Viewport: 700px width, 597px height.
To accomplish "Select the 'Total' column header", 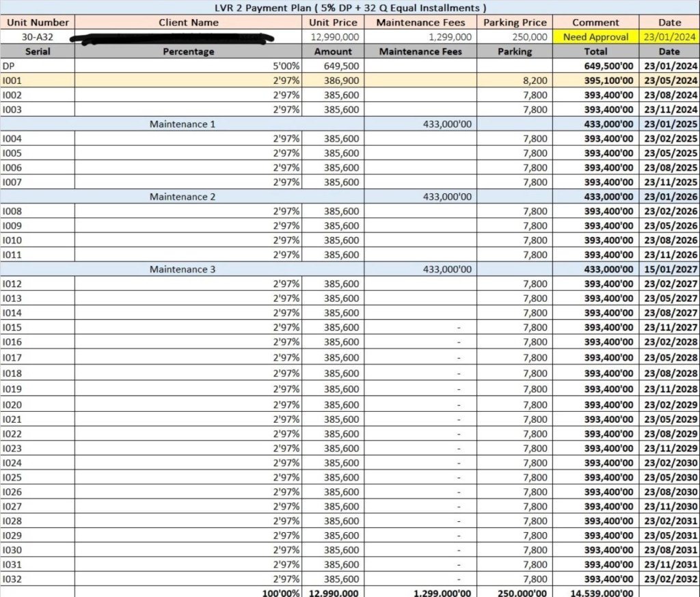I will [x=595, y=51].
